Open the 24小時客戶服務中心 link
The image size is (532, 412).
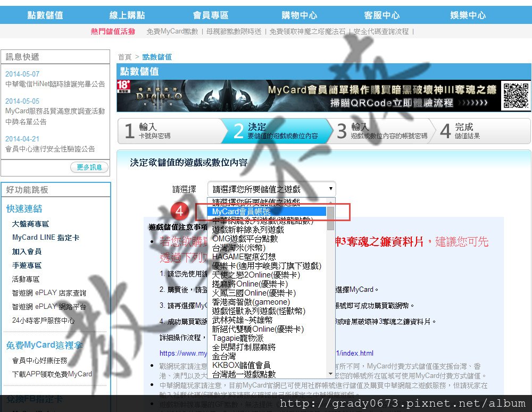click(x=44, y=321)
